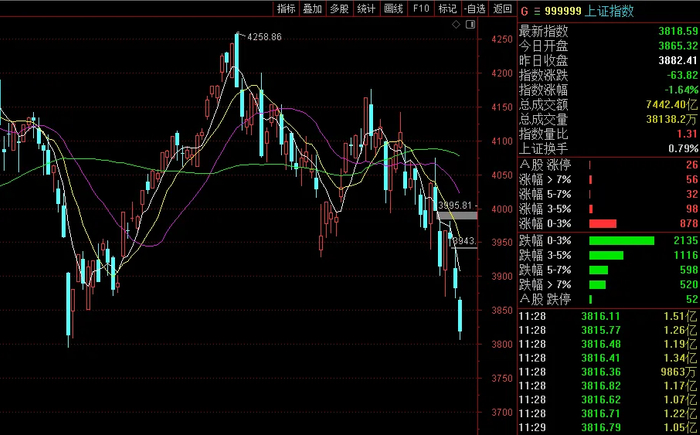Click the red G icon by the stock code
The image size is (700, 435).
[524, 12]
